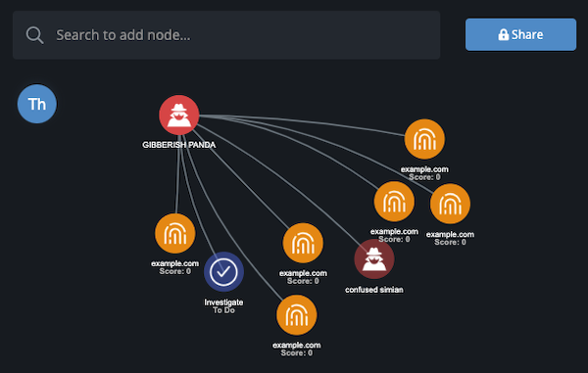Click the lock icon on the Share button
This screenshot has width=588, height=373.
pos(504,34)
